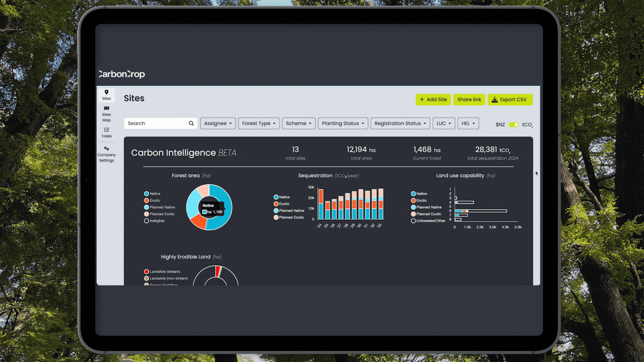Click the red segment of erodible land donut
Image resolution: width=644 pixels, height=362 pixels.
click(218, 271)
